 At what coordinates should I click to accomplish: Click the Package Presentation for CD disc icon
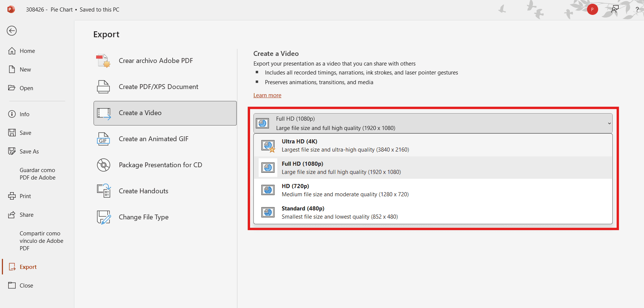pyautogui.click(x=103, y=165)
